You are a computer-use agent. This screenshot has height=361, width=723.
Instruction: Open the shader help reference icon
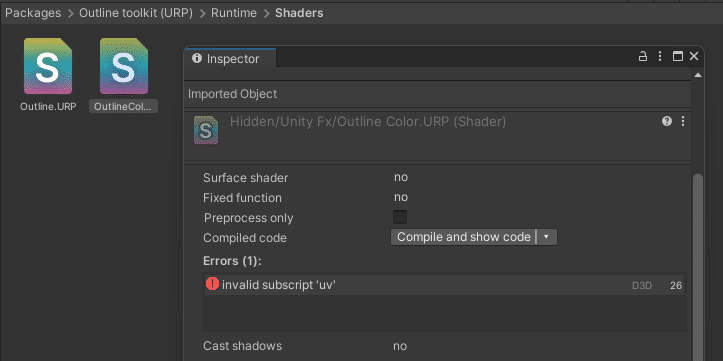[667, 121]
